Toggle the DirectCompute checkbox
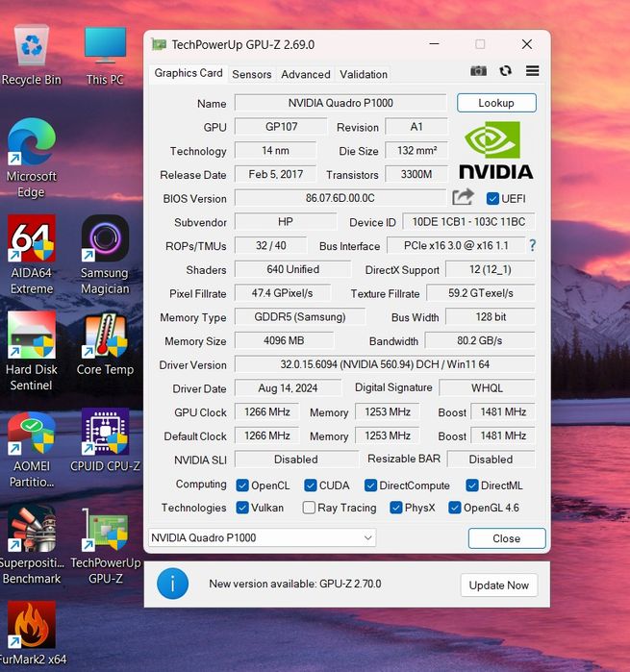This screenshot has width=630, height=672. [370, 485]
